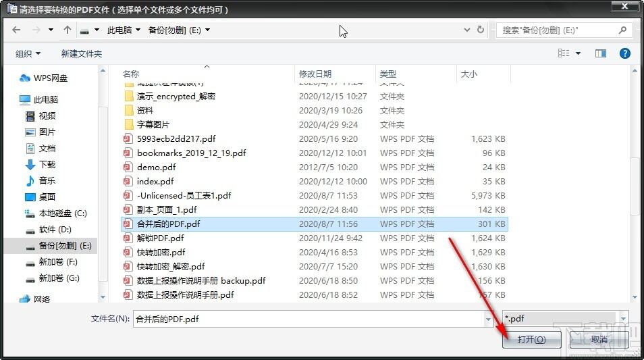Open view options dropdown arrow
Image resolution: width=644 pixels, height=360 pixels.
[579, 53]
